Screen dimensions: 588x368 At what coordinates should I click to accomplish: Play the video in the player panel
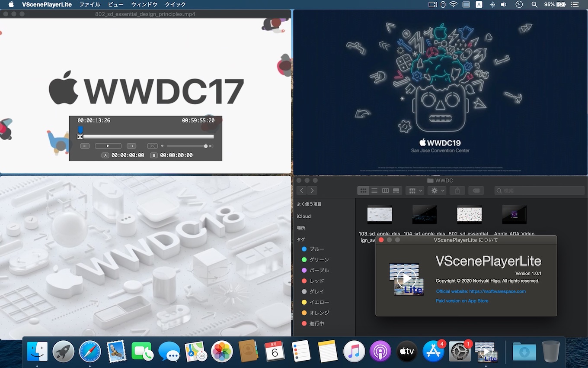pos(108,146)
